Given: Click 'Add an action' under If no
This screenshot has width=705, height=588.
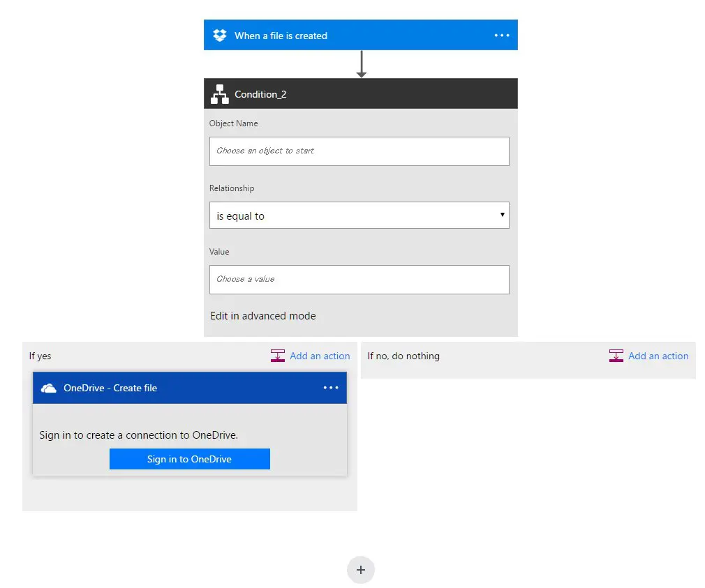Looking at the screenshot, I should (x=658, y=356).
